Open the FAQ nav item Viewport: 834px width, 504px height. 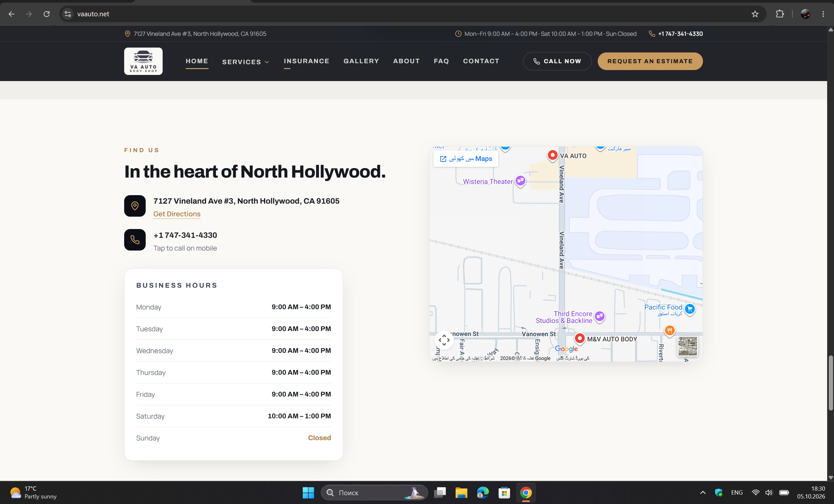pyautogui.click(x=441, y=61)
